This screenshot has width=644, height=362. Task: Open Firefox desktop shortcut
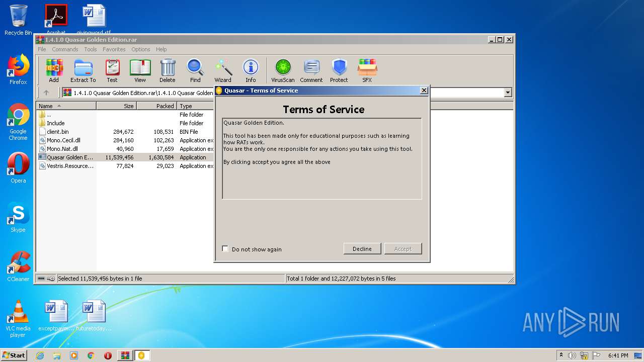[18, 69]
